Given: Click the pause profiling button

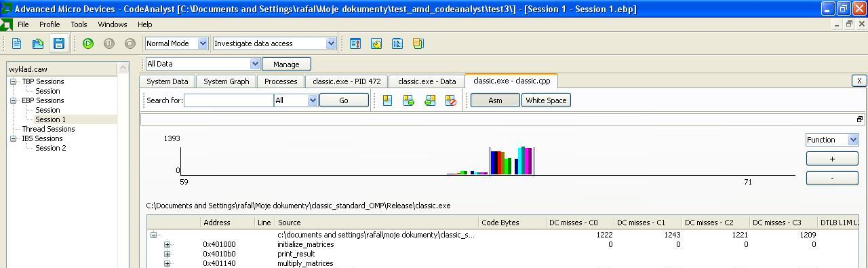Looking at the screenshot, I should coord(109,43).
